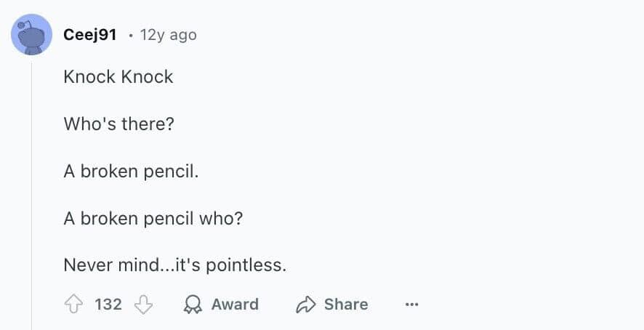The width and height of the screenshot is (644, 330).
Task: Open the Ceej91 username profile link
Action: pyautogui.click(x=90, y=35)
